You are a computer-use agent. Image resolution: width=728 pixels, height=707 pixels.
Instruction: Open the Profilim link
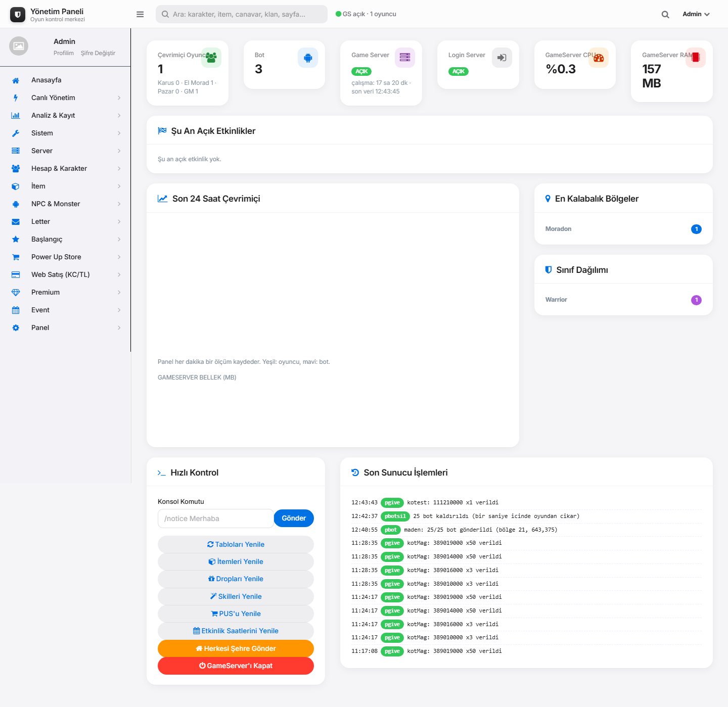[x=64, y=53]
